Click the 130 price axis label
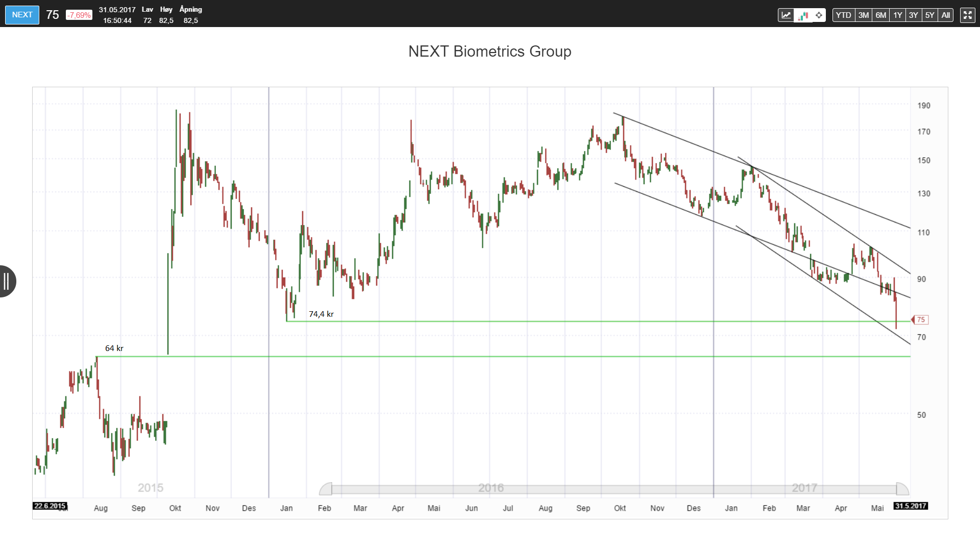 (924, 193)
